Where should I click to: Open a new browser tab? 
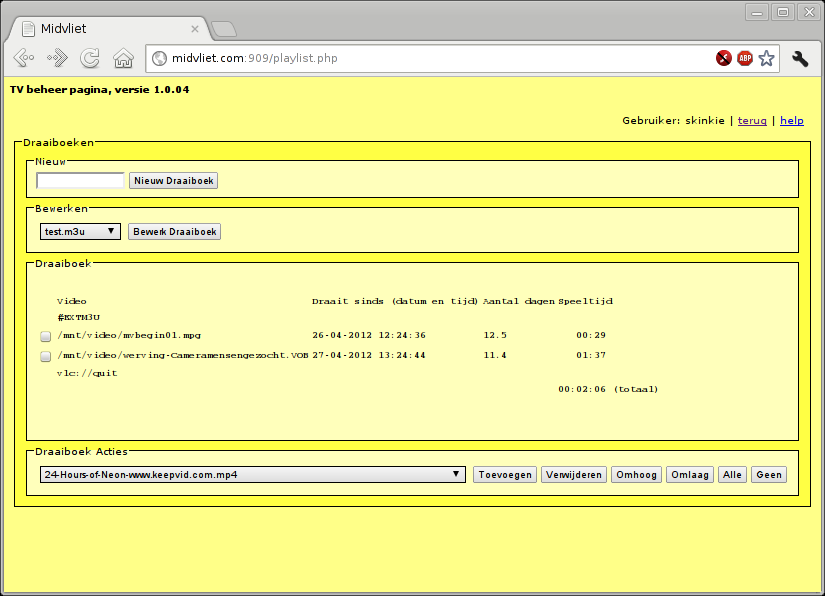[x=224, y=28]
